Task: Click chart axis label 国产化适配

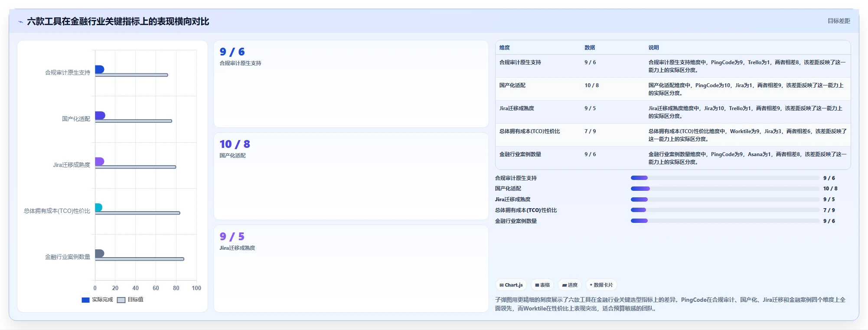Action: pos(76,119)
